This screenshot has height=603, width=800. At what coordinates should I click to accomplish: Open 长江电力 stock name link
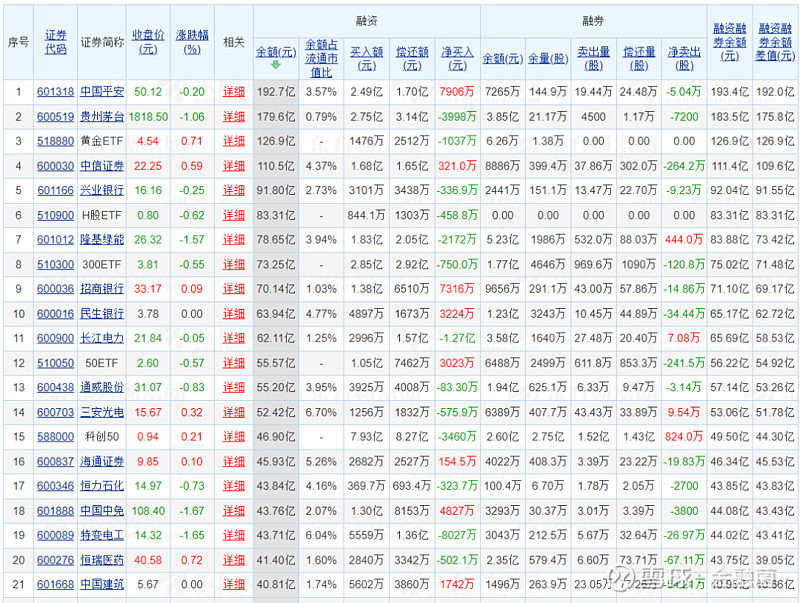(102, 338)
